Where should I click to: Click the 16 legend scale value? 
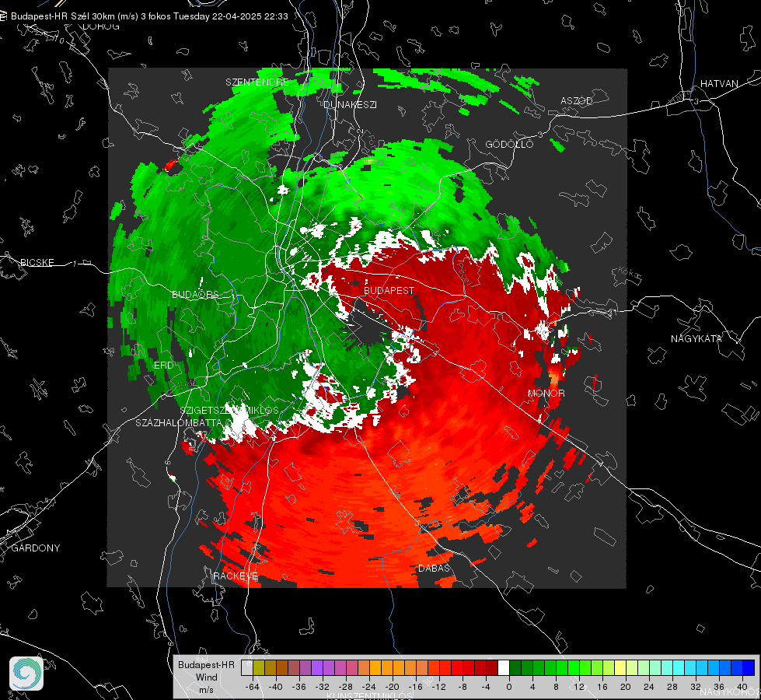602,687
